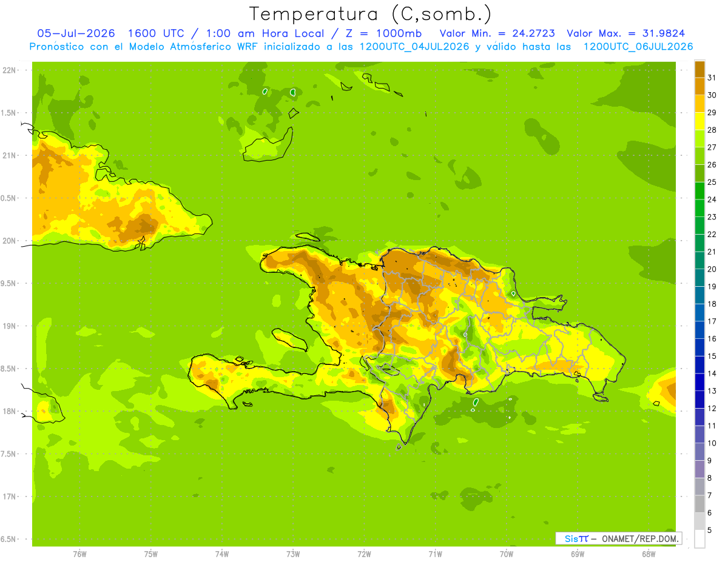
Task: Click the '22N' latitude label
Action: pos(8,70)
